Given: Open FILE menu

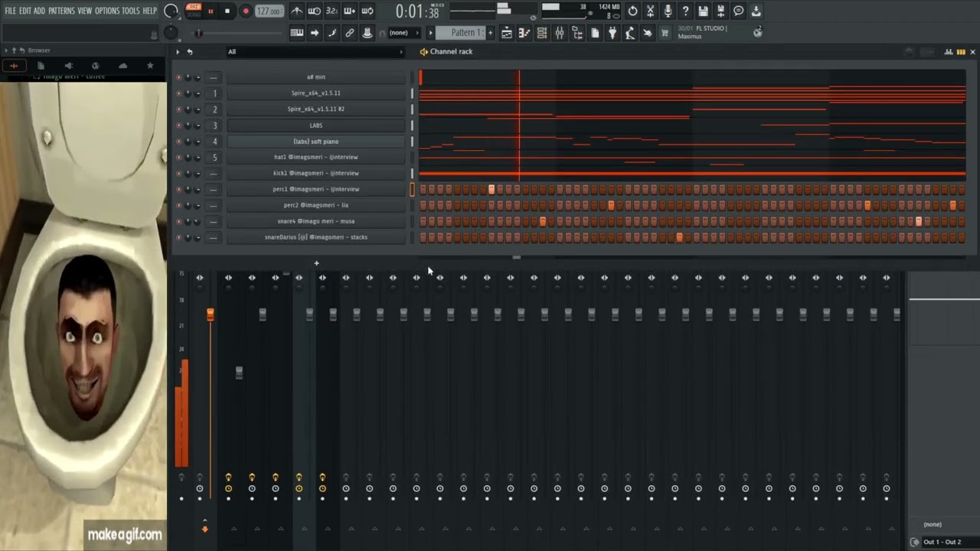Looking at the screenshot, I should (x=10, y=11).
